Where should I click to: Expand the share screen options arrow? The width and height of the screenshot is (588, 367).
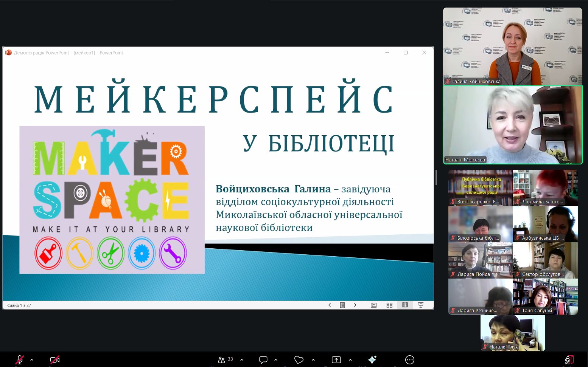pyautogui.click(x=350, y=360)
